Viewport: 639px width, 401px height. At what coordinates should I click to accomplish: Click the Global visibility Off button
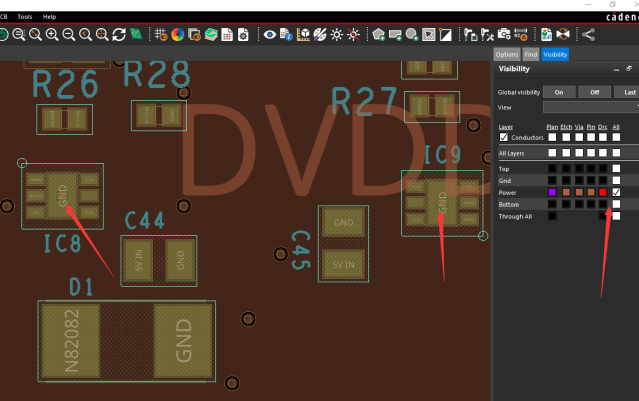[594, 91]
